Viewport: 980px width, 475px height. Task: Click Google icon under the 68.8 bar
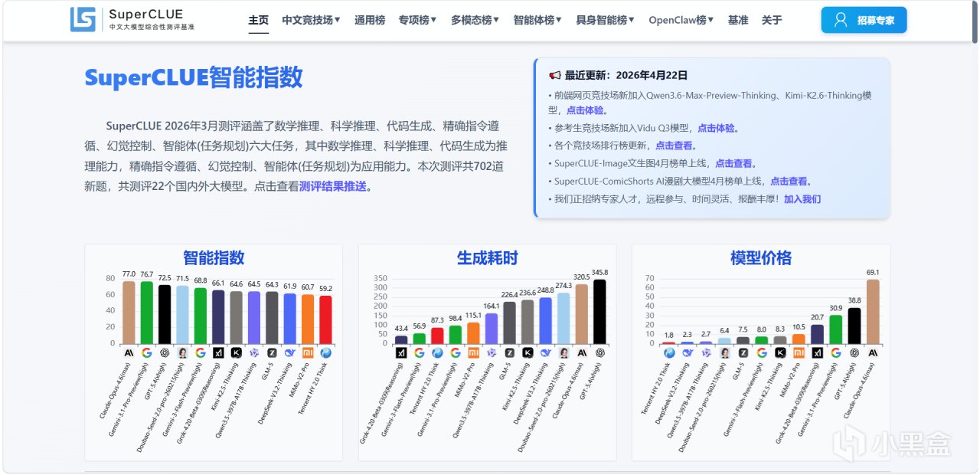click(x=200, y=352)
